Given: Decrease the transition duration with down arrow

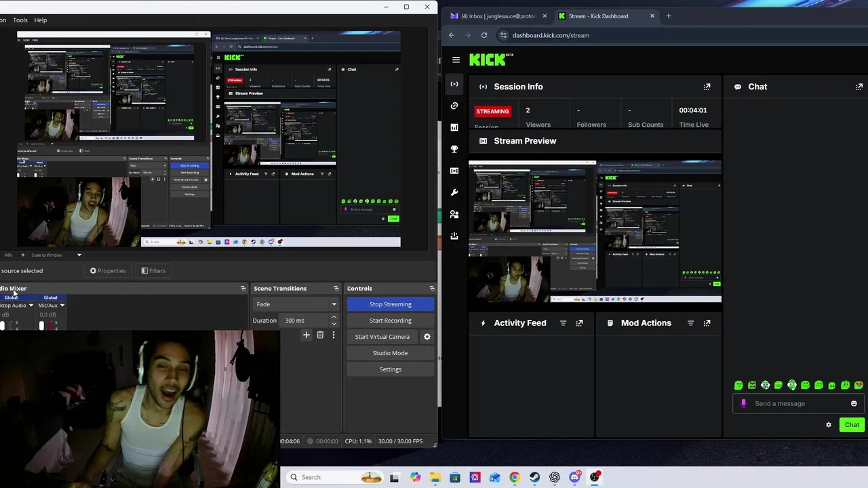Looking at the screenshot, I should (x=334, y=324).
